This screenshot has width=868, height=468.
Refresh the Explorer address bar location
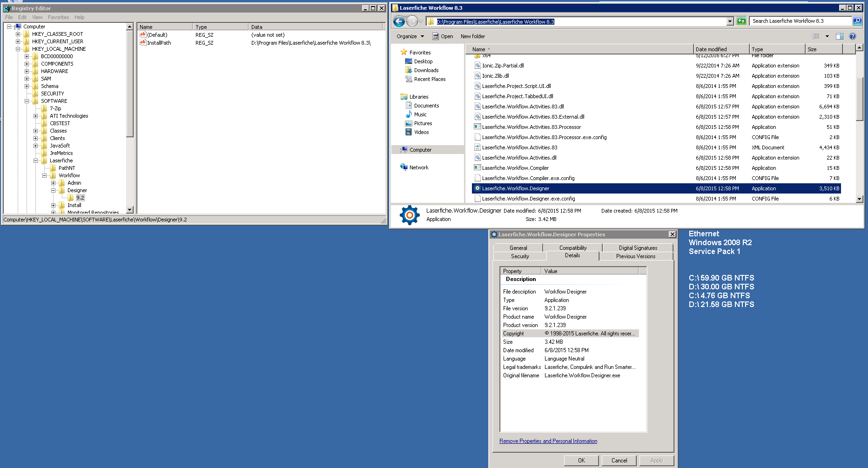pos(741,21)
